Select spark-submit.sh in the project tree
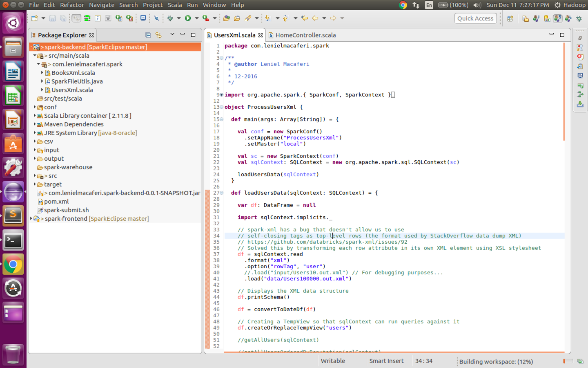This screenshot has height=368, width=588. [66, 210]
